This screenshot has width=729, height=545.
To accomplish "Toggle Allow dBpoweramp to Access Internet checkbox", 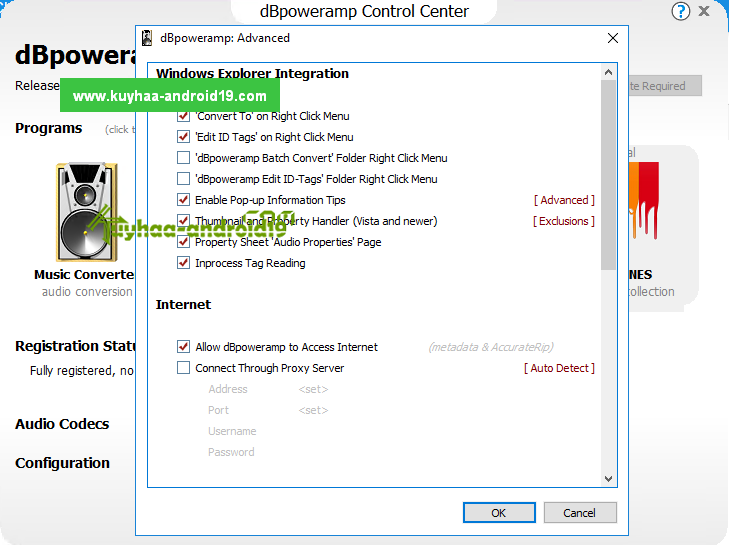I will [183, 346].
